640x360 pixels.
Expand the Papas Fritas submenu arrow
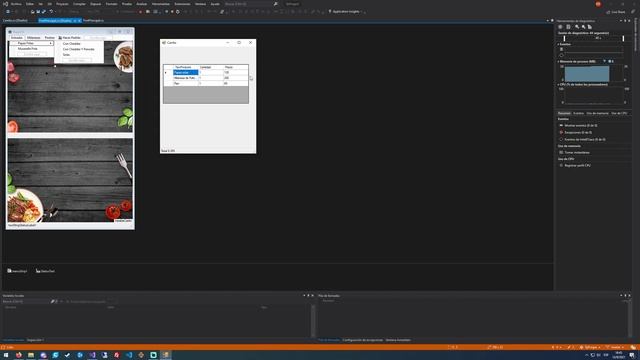tap(51, 43)
